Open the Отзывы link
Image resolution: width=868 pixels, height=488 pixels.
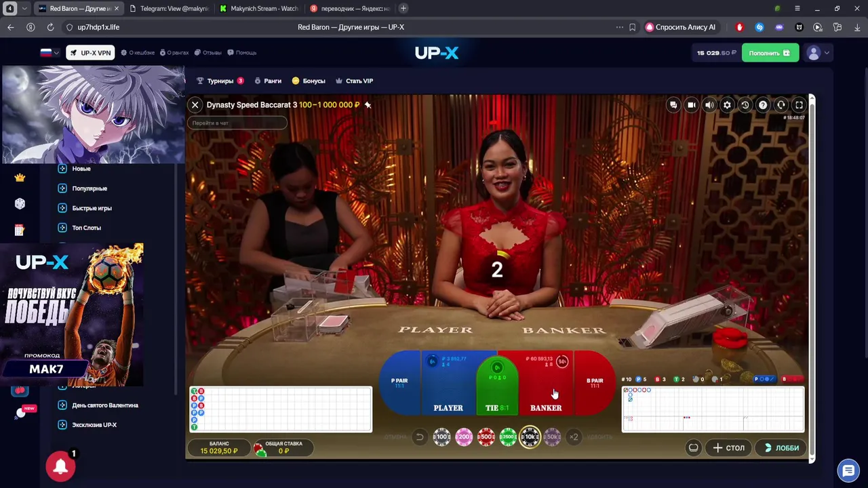(208, 53)
